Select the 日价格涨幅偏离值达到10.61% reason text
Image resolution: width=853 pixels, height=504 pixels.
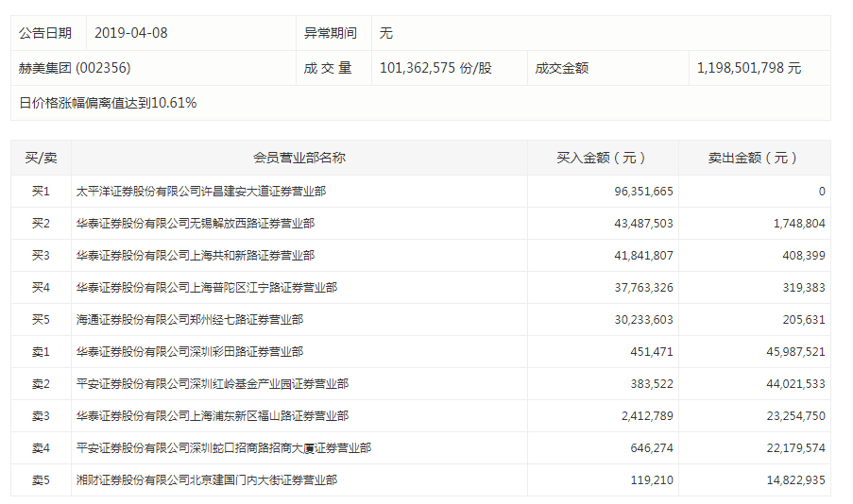108,103
